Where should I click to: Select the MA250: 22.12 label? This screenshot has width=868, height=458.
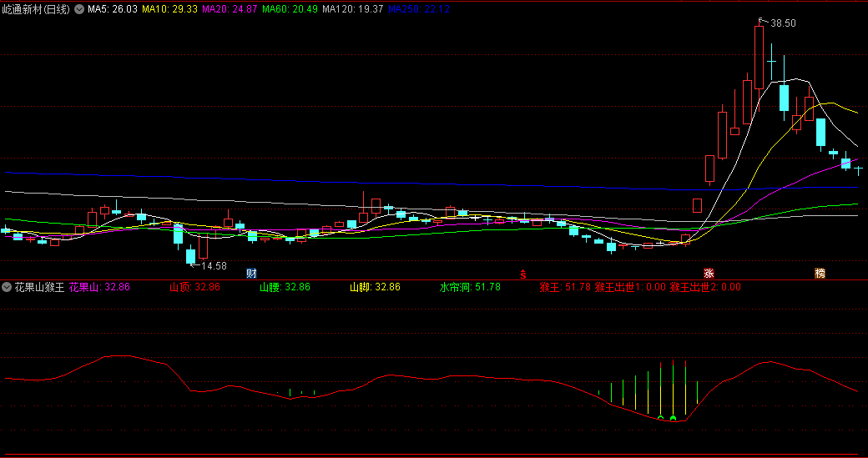pyautogui.click(x=419, y=9)
